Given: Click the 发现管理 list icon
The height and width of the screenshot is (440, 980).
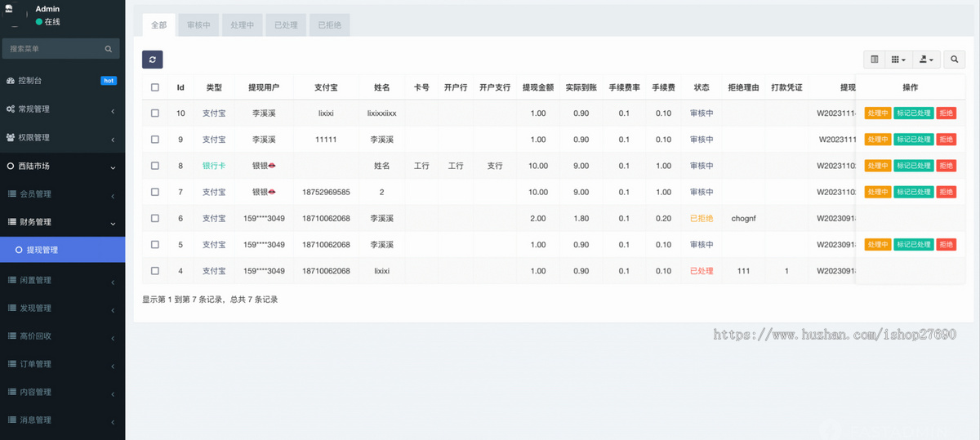Looking at the screenshot, I should click(12, 308).
